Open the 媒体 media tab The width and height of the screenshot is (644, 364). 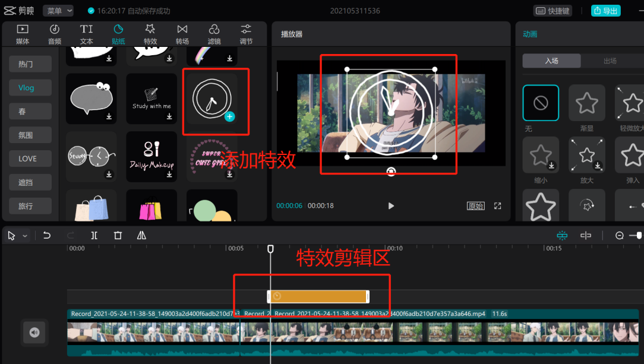22,34
